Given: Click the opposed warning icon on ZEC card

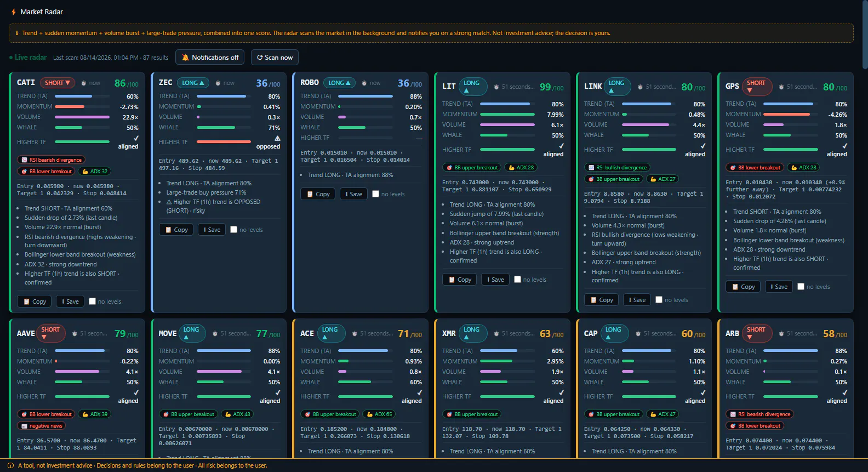Looking at the screenshot, I should (x=277, y=139).
